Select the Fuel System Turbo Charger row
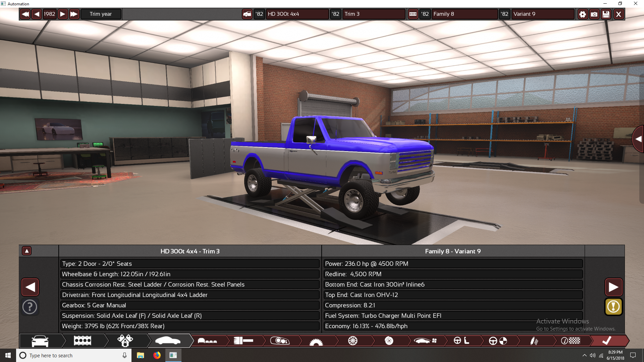This screenshot has width=644, height=362. click(x=453, y=316)
